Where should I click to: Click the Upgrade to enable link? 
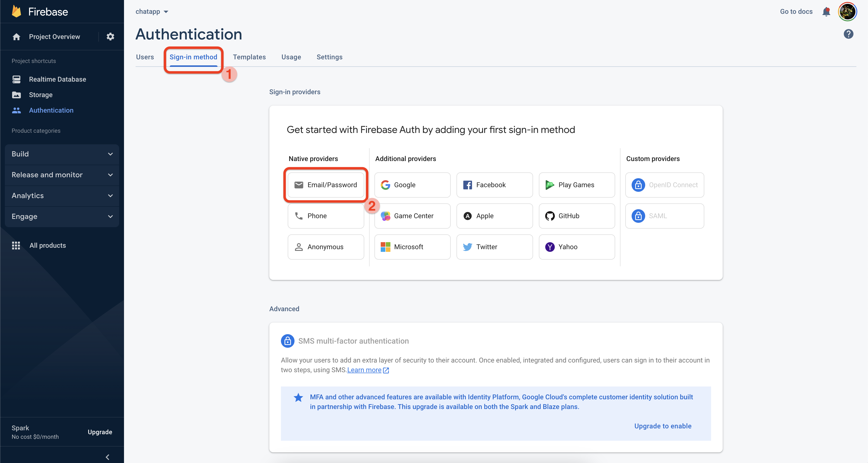[x=662, y=426]
